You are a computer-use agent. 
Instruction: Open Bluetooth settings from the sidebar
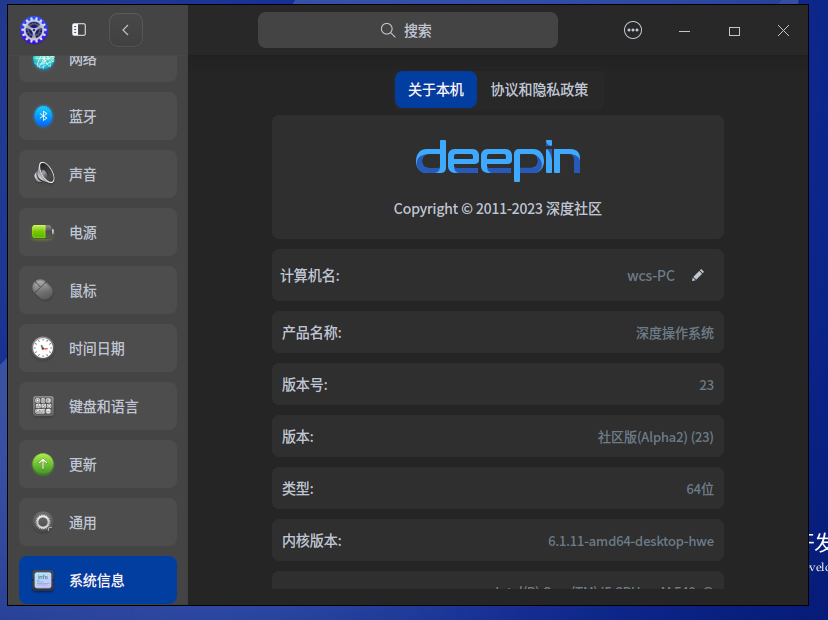click(42, 116)
